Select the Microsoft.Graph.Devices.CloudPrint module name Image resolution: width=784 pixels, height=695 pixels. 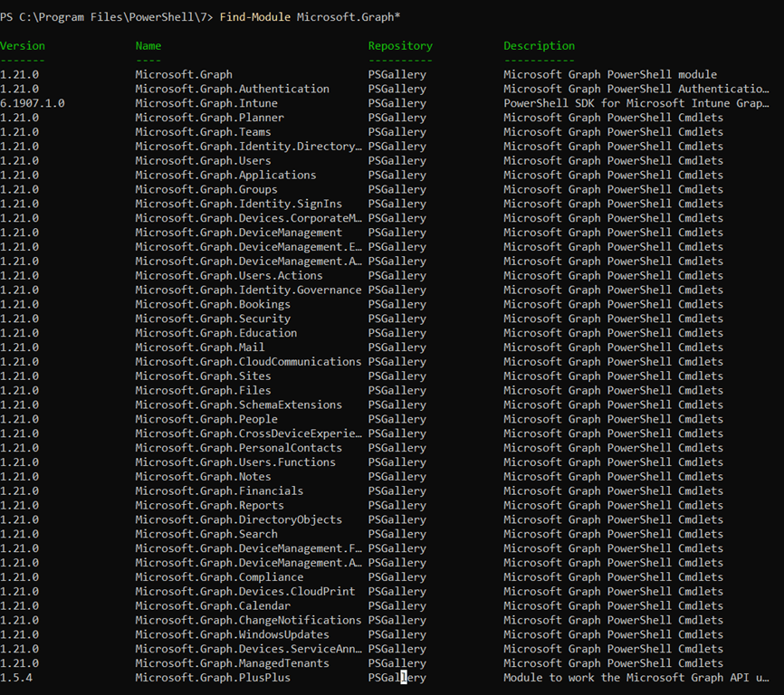(245, 592)
